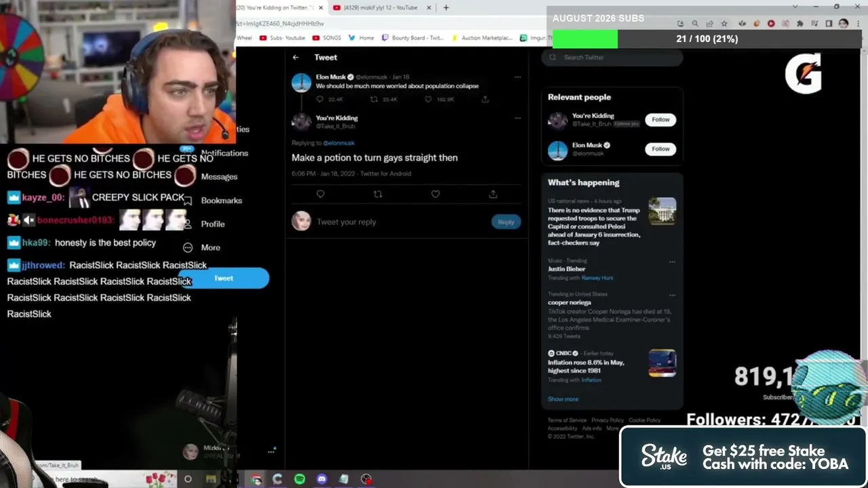Like the potion tweet by You're Kidding
Image resolution: width=868 pixels, height=488 pixels.
435,195
